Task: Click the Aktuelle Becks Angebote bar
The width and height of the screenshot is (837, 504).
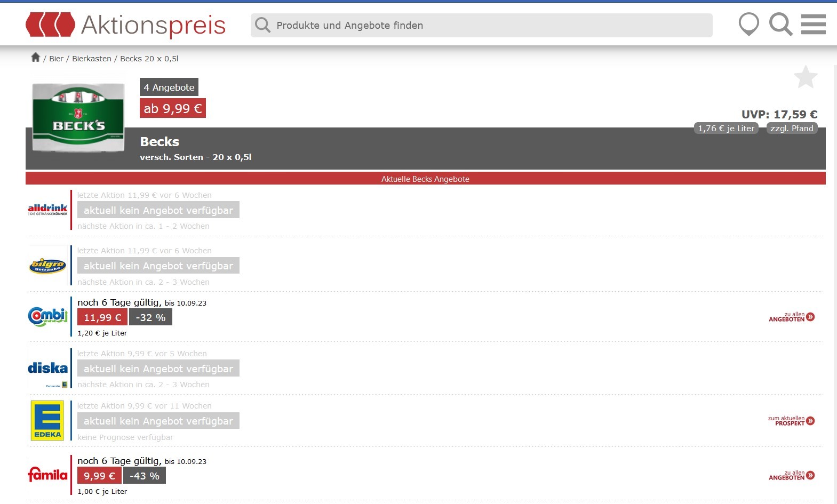Action: click(x=426, y=179)
